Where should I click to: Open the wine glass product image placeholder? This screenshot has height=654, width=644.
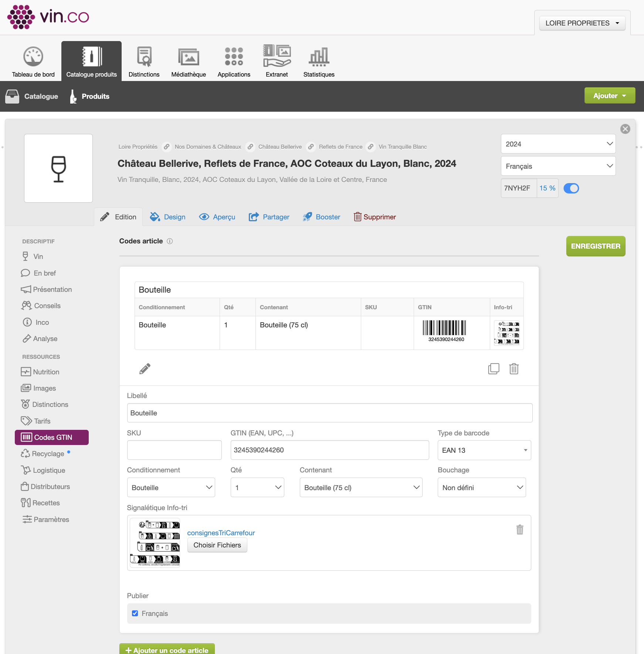click(58, 168)
